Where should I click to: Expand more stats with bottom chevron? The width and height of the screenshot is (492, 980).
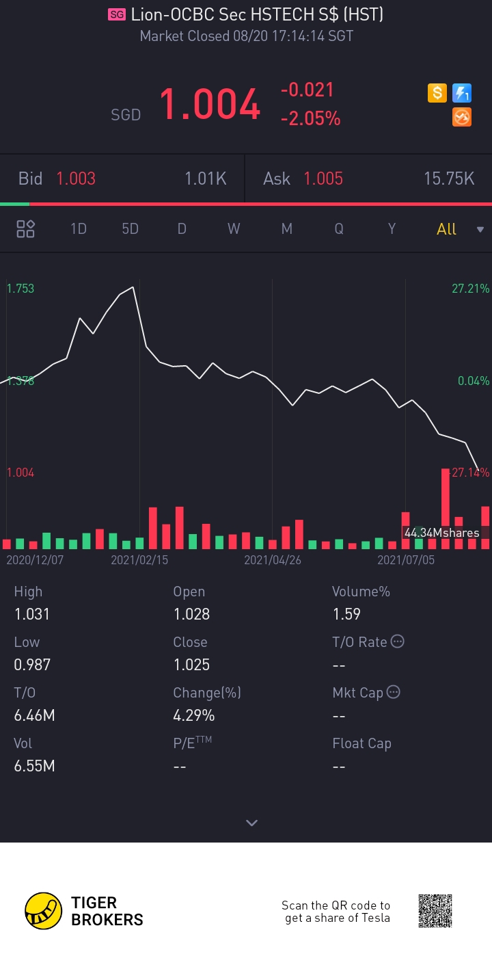[x=251, y=823]
